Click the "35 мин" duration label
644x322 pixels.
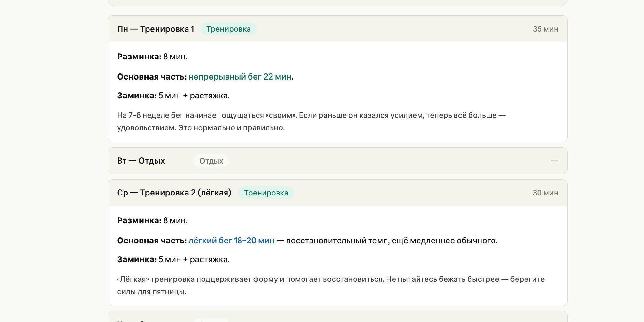545,29
